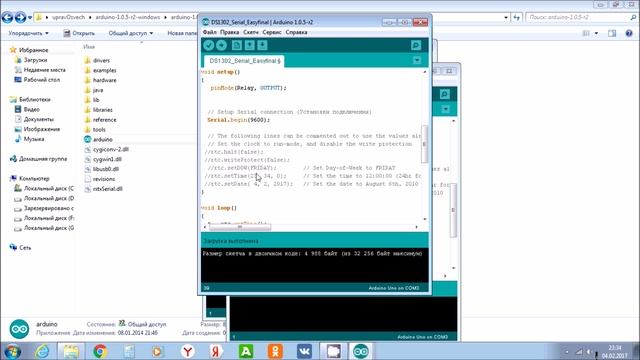Screen dimensions: 640x360
Task: Click the upravOsvech breadcrumb in address bar
Action: tap(69, 18)
